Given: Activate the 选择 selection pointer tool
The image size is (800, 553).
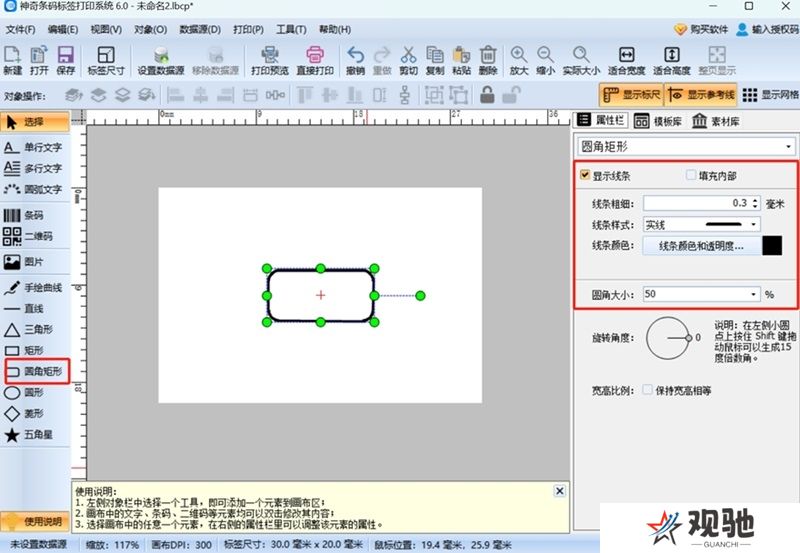Looking at the screenshot, I should (35, 122).
